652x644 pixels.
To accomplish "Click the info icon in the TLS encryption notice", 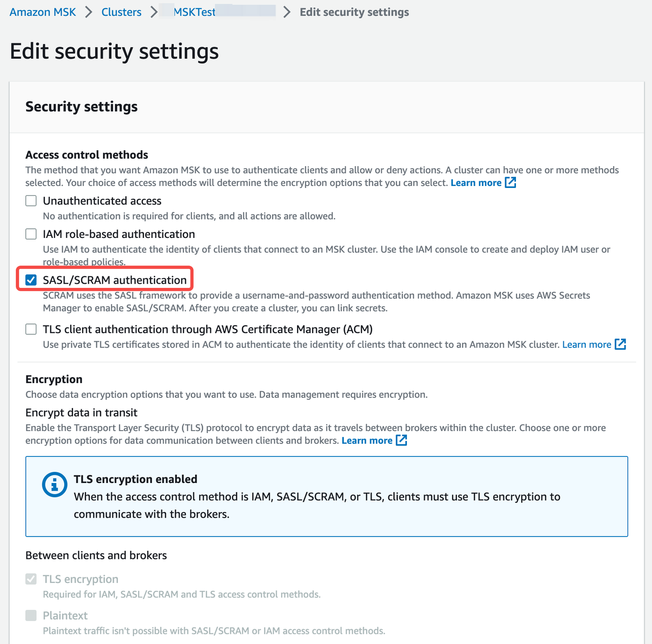I will [x=55, y=485].
